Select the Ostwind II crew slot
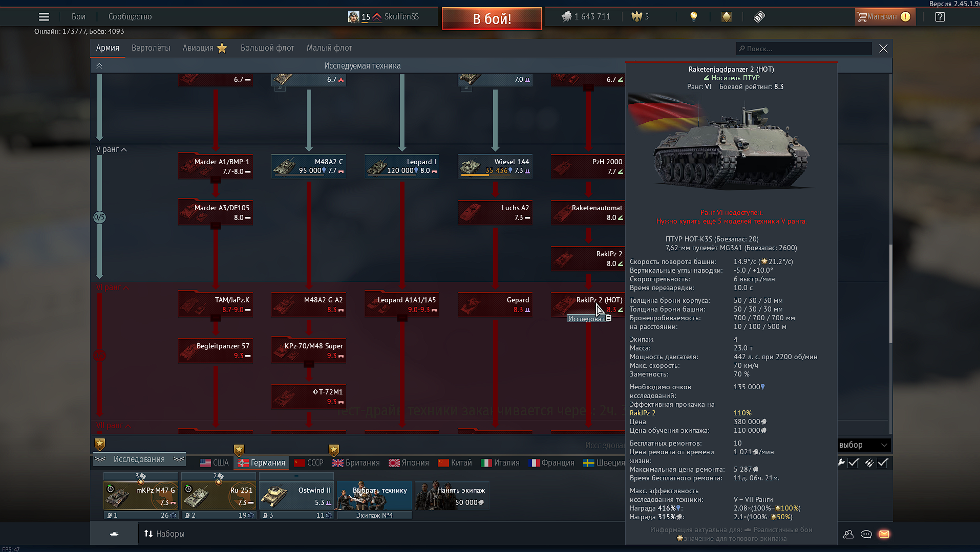 [296, 496]
